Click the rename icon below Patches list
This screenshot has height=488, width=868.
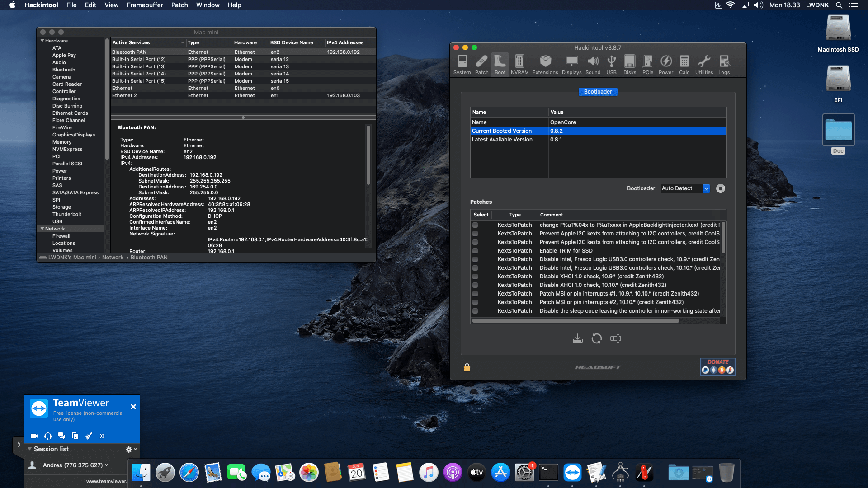coord(616,338)
